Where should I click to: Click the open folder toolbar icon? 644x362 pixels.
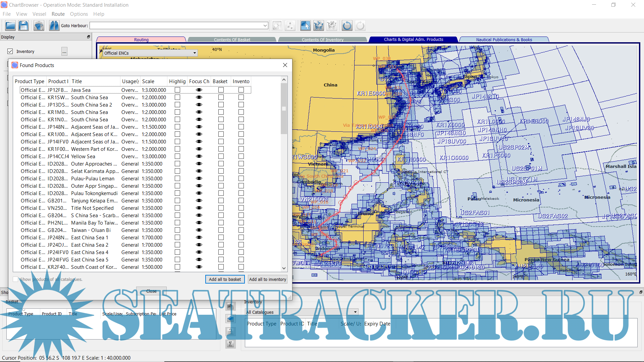point(10,25)
